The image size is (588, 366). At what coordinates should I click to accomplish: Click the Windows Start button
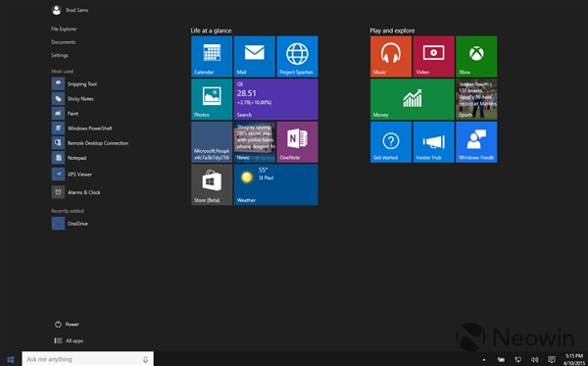pyautogui.click(x=11, y=359)
